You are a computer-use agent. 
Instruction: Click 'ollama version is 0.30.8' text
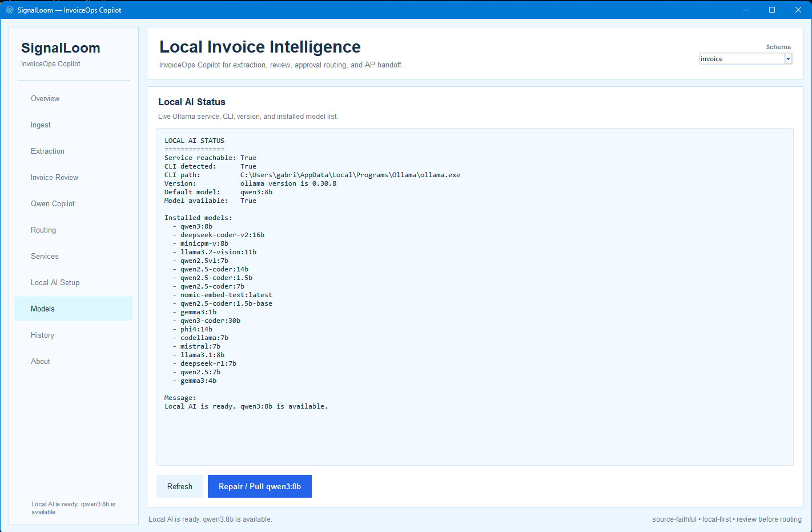point(288,183)
